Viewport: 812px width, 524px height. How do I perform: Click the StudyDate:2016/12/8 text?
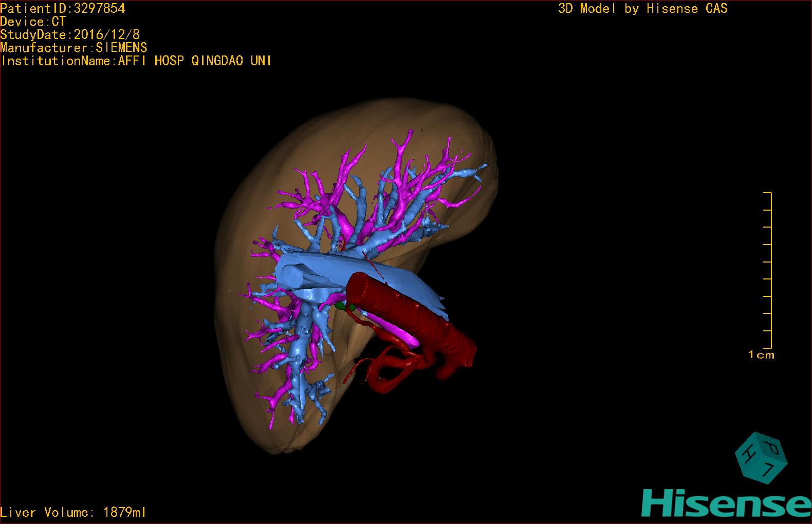pyautogui.click(x=70, y=34)
